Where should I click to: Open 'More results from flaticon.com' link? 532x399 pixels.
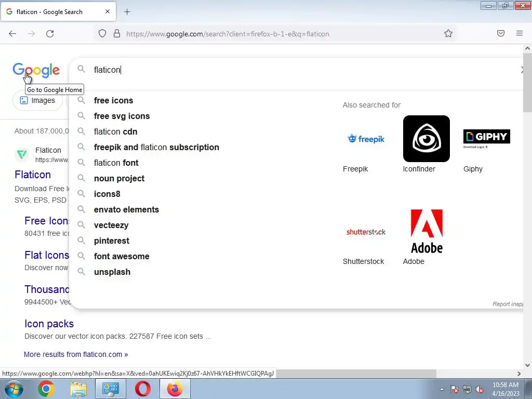point(76,354)
